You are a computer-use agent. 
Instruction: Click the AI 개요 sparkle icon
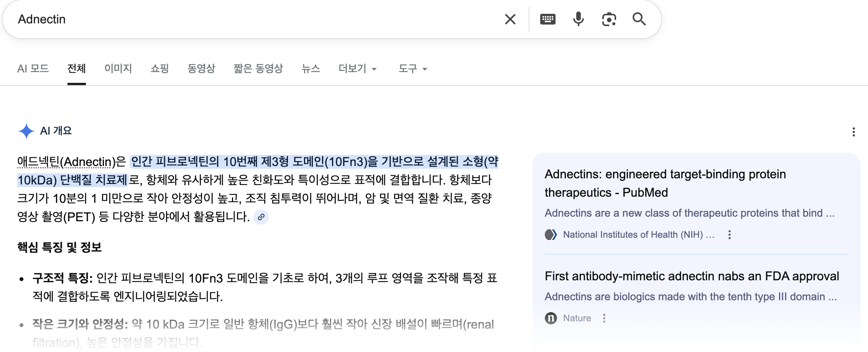tap(26, 131)
